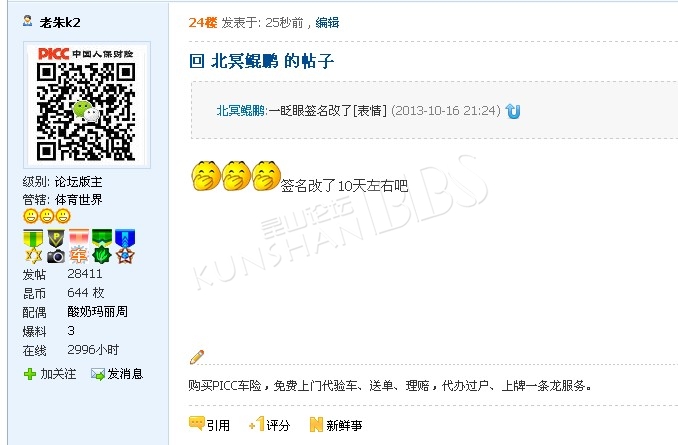Viewport: 678px width, 445px height.
Task: Open the PICC QR code avatar image
Action: pos(86,105)
